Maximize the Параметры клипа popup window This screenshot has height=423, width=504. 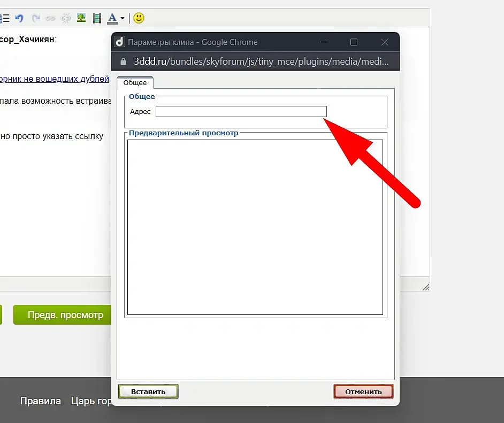pos(354,42)
